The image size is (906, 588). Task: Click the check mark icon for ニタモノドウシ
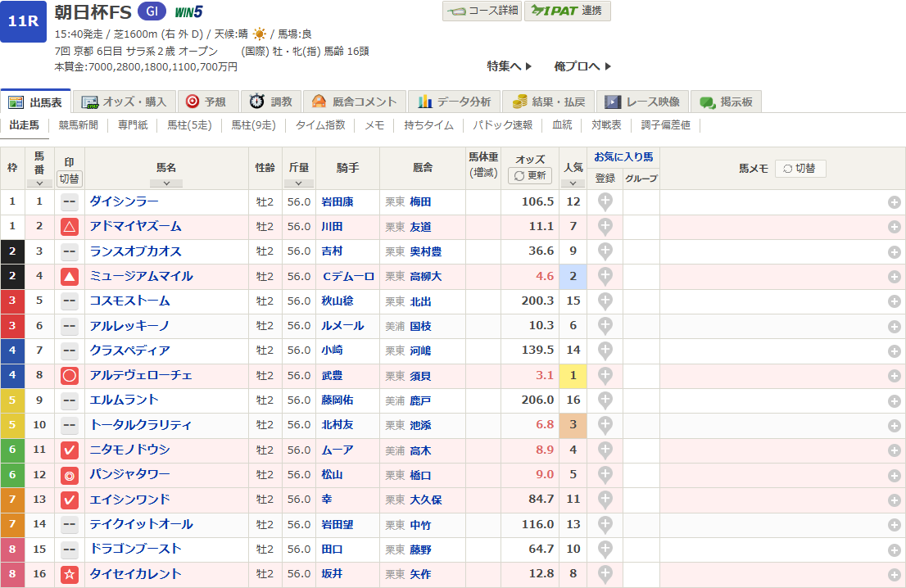(70, 450)
